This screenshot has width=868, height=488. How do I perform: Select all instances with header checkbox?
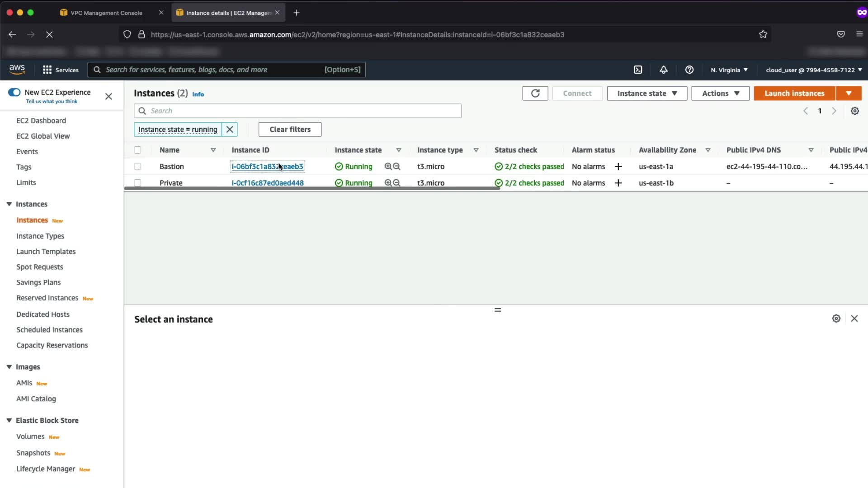click(x=137, y=150)
